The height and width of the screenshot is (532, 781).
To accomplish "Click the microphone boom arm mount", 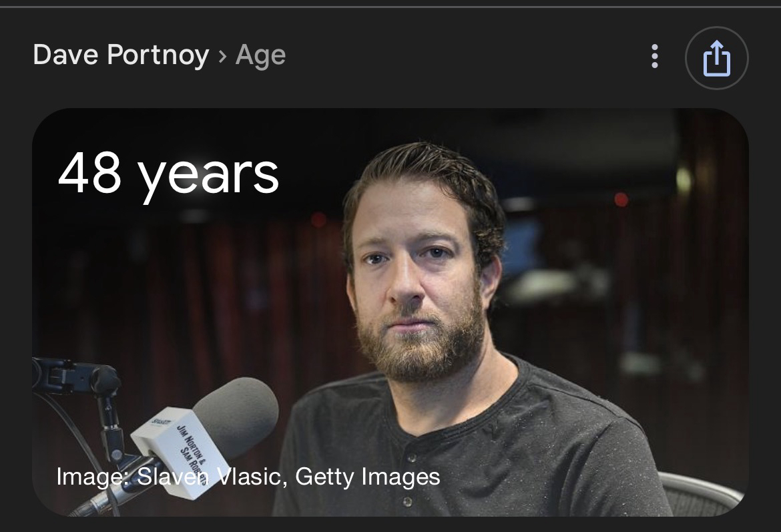I will click(75, 378).
